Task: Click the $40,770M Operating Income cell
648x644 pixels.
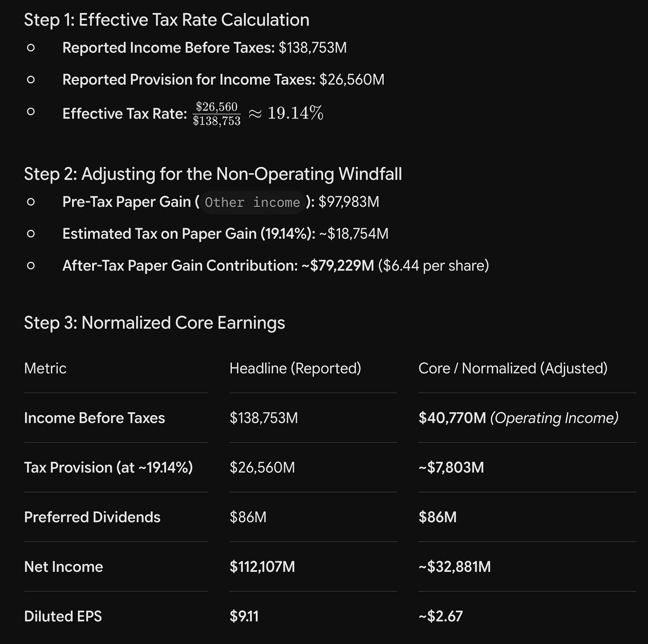Action: [x=518, y=418]
